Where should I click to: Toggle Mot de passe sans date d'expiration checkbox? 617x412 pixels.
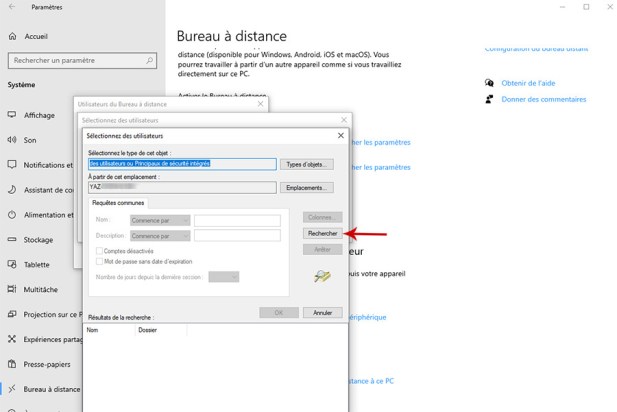tap(99, 261)
